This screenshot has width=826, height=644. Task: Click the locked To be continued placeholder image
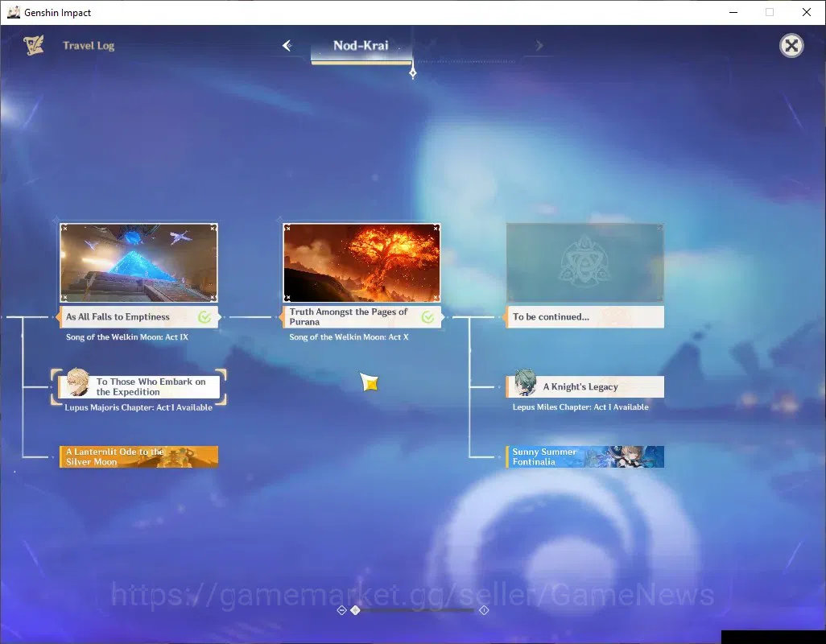pos(584,262)
